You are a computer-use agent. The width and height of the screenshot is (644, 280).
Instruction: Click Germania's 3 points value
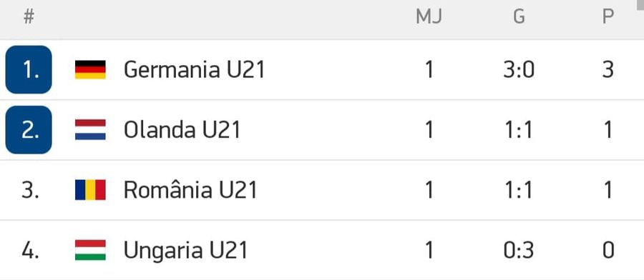click(x=608, y=70)
